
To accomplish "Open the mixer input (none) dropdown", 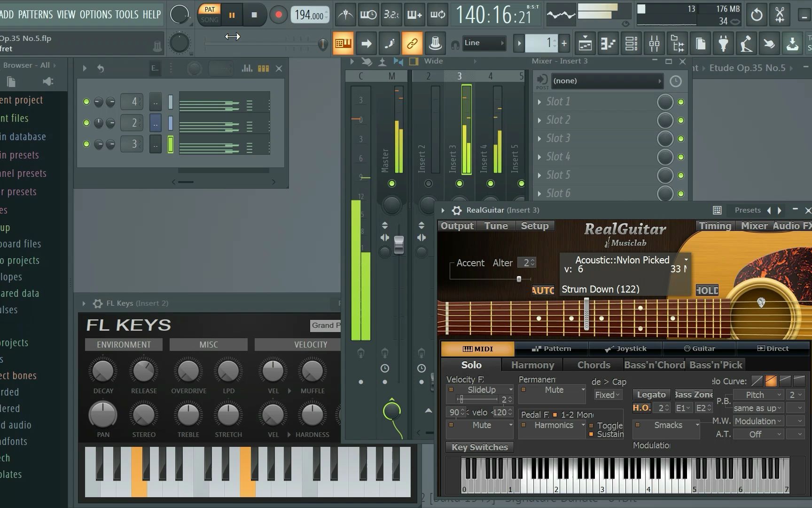I will point(607,81).
